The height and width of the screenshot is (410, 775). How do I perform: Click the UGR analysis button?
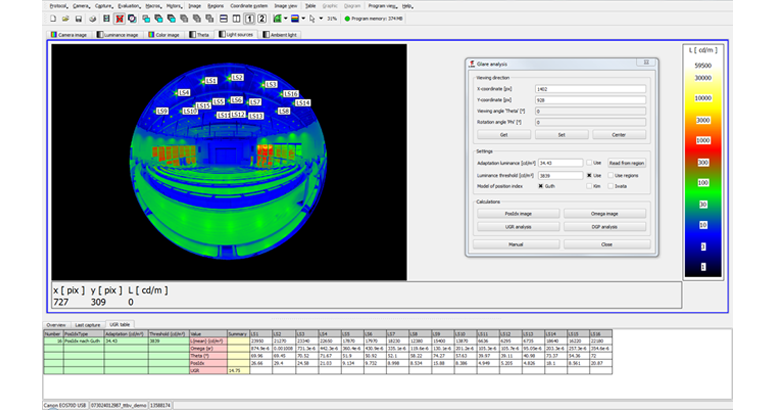pyautogui.click(x=518, y=227)
